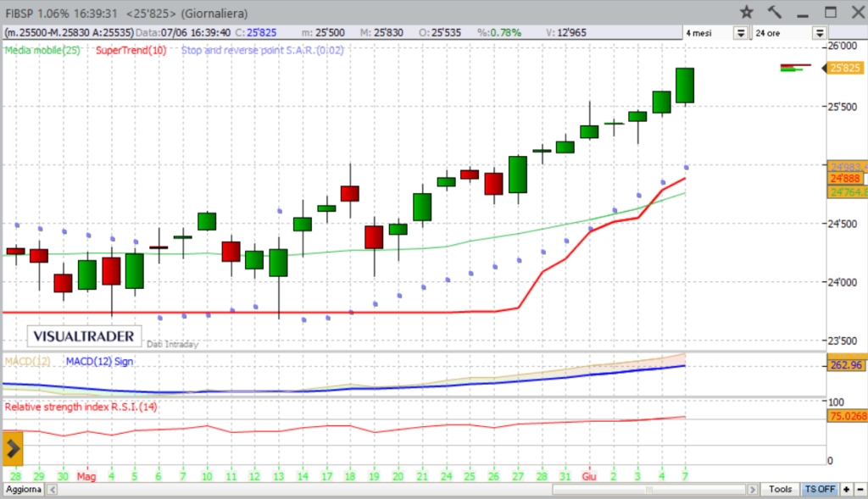Viewport: 868px width, 499px height.
Task: Open the hammer settings tool icon
Action: [774, 12]
